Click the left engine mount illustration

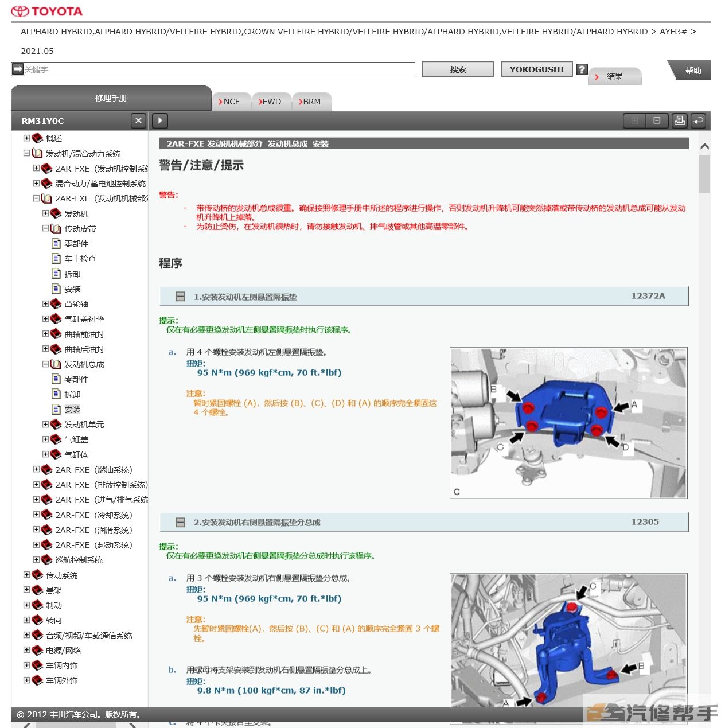coord(568,423)
